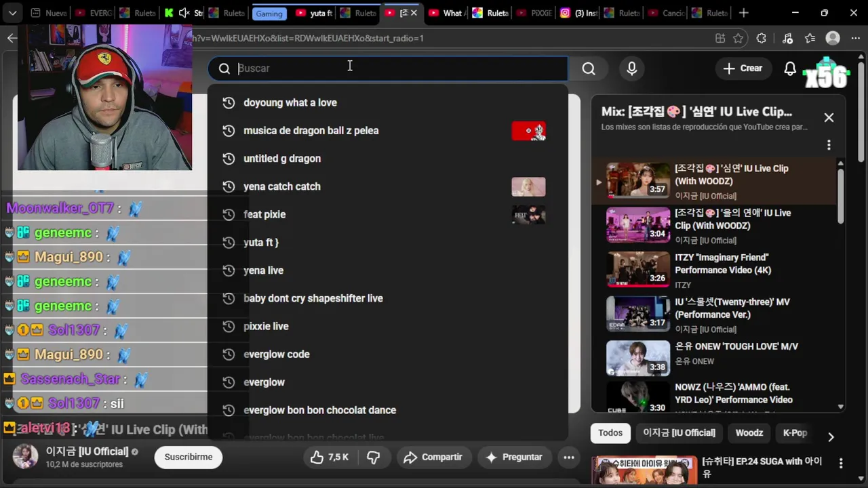The height and width of the screenshot is (488, 868).
Task: Click the Preguntar button
Action: 513,457
